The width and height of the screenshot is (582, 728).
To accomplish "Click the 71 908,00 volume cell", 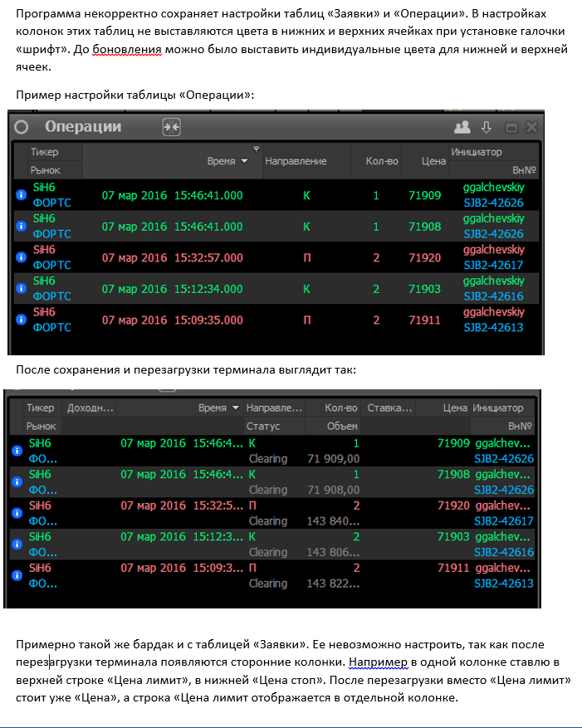I will (x=333, y=490).
